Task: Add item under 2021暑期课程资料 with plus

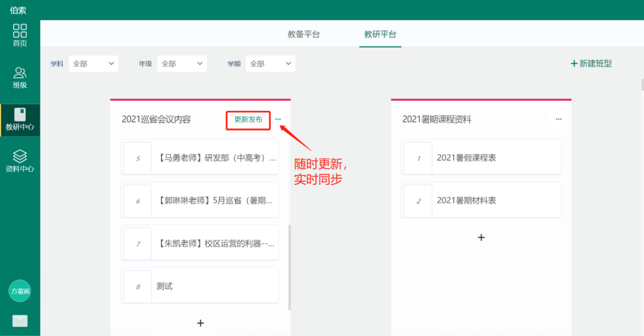Action: coord(481,238)
